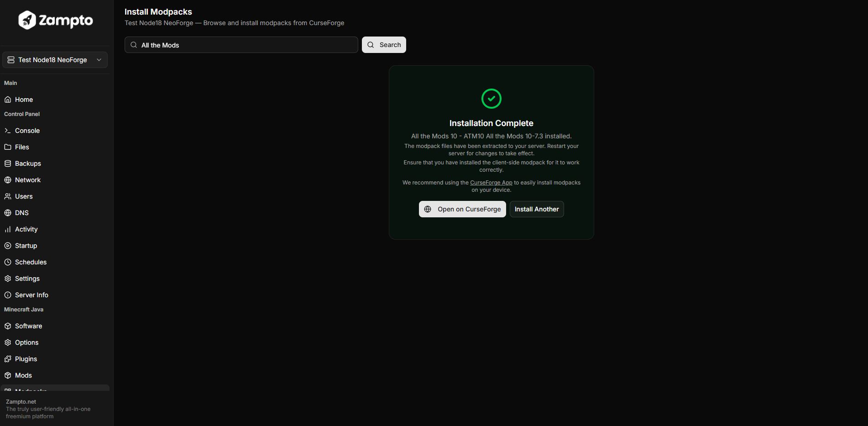
Task: Click the Zampto.net footer text
Action: point(21,402)
